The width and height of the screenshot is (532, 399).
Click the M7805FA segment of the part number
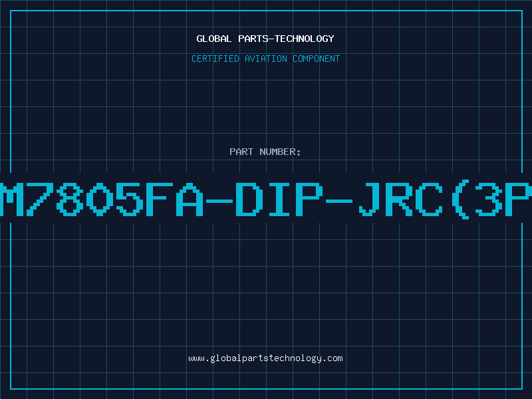[102, 199]
